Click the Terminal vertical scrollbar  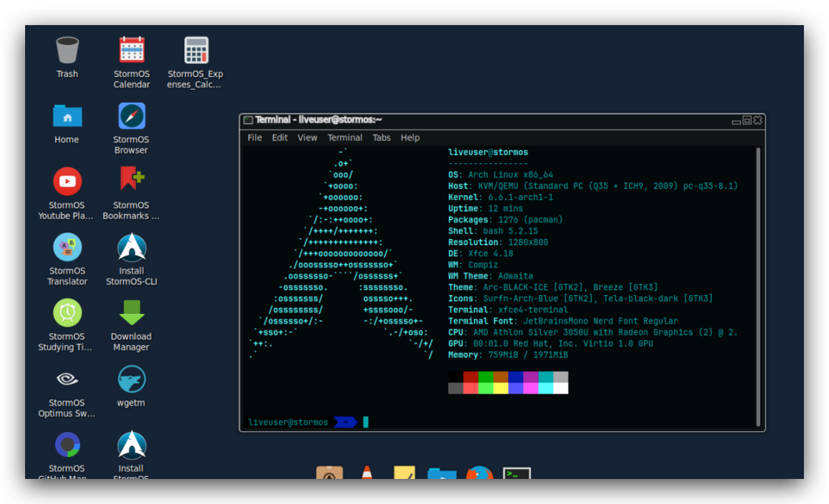(758, 286)
